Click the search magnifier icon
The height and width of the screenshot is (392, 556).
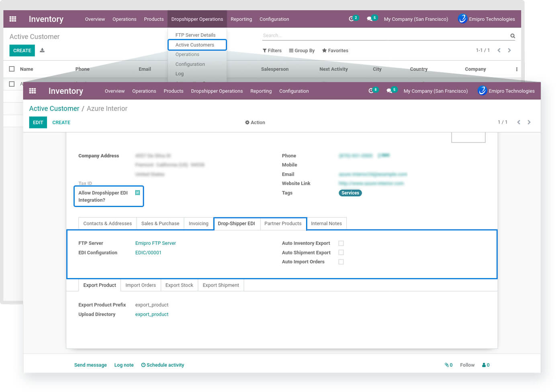pos(513,36)
